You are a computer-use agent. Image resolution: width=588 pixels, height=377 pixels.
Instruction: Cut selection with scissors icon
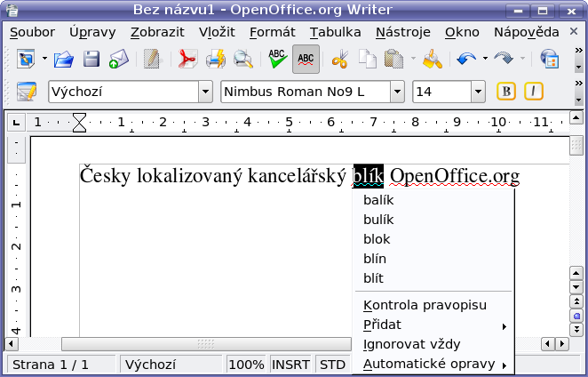340,59
